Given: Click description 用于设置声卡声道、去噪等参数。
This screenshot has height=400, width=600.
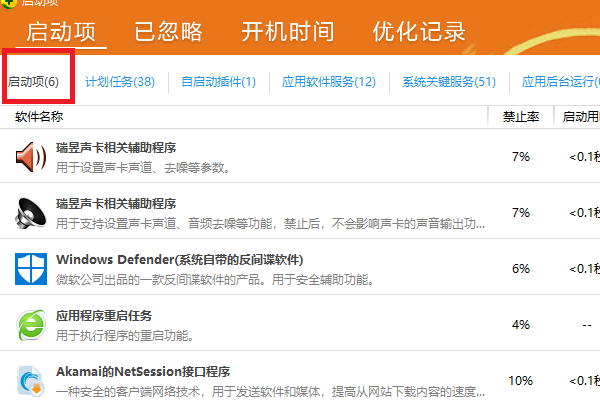Looking at the screenshot, I should (143, 168).
